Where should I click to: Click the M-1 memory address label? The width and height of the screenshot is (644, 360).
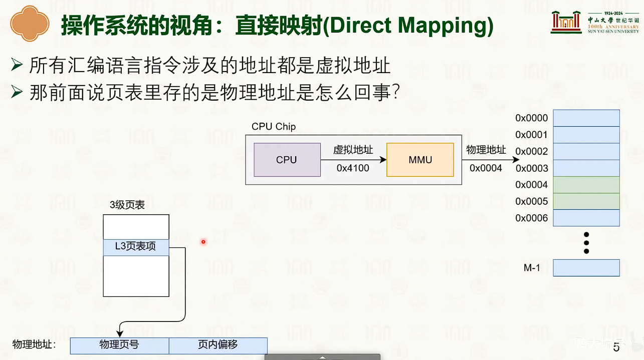pos(532,268)
